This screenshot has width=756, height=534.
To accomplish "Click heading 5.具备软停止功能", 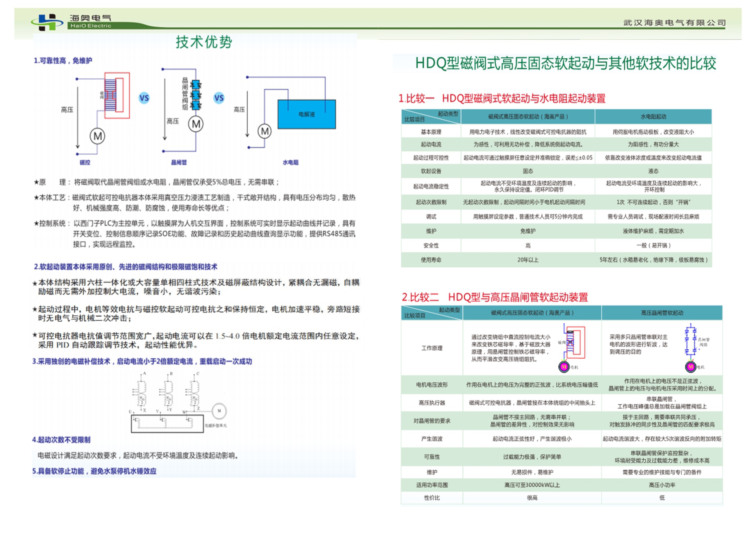I will point(94,471).
